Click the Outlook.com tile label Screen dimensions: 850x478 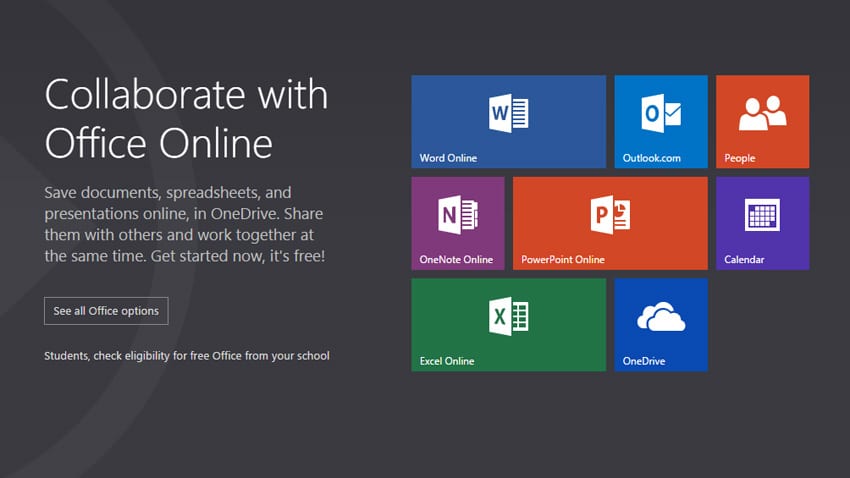651,158
